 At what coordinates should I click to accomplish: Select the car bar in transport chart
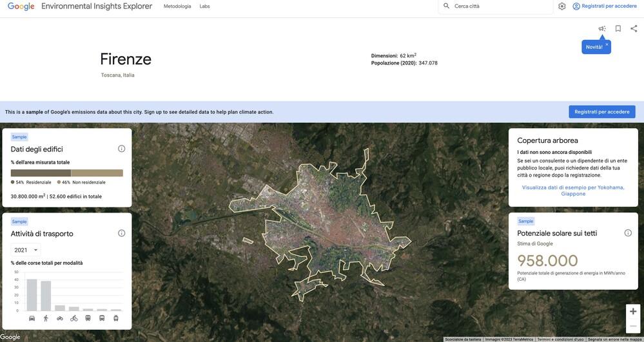click(x=32, y=295)
